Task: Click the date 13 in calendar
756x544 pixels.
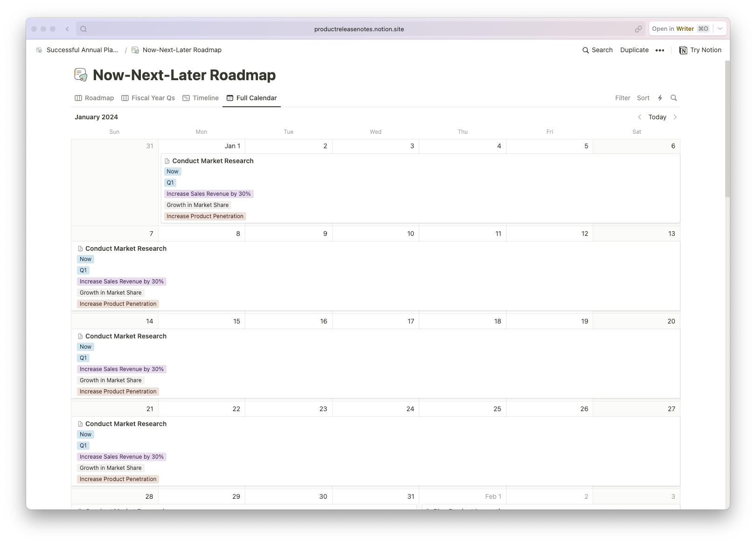Action: tap(672, 234)
